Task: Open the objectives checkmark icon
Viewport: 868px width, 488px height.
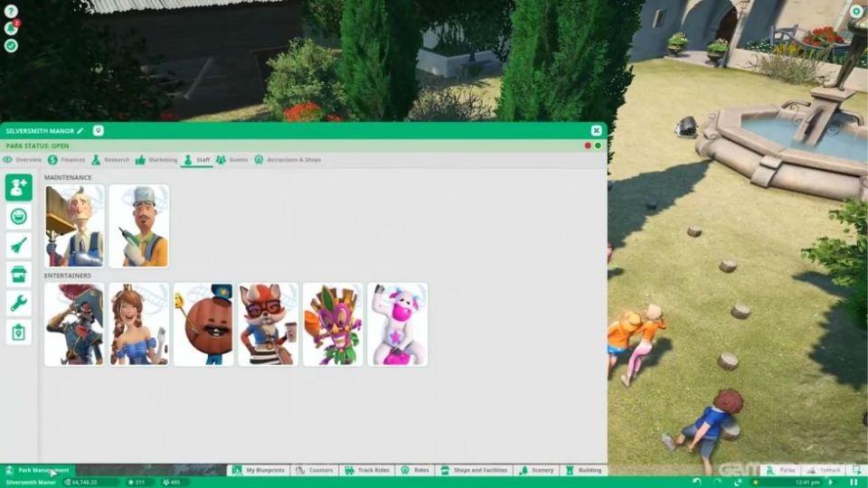Action: coord(11,45)
